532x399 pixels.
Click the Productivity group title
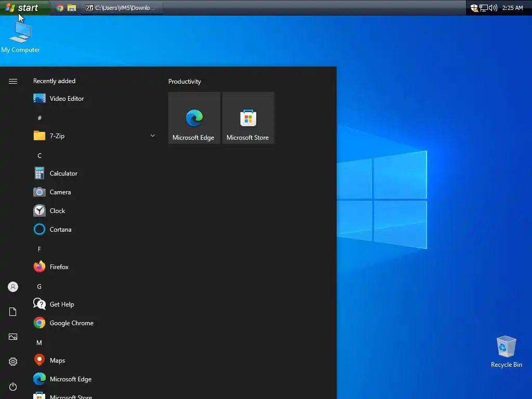click(184, 82)
